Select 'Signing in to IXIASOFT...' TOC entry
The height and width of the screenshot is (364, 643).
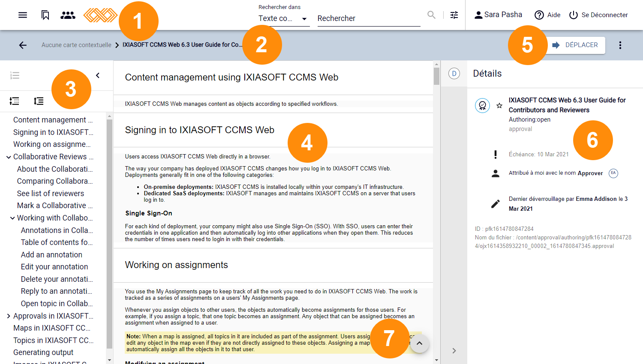click(x=53, y=132)
